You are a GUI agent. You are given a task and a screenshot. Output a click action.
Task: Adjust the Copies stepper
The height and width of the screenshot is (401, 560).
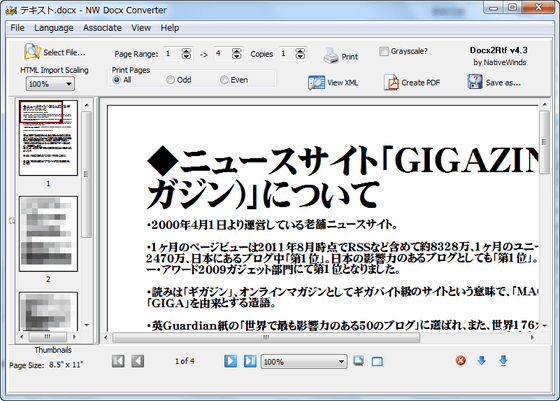[x=300, y=54]
